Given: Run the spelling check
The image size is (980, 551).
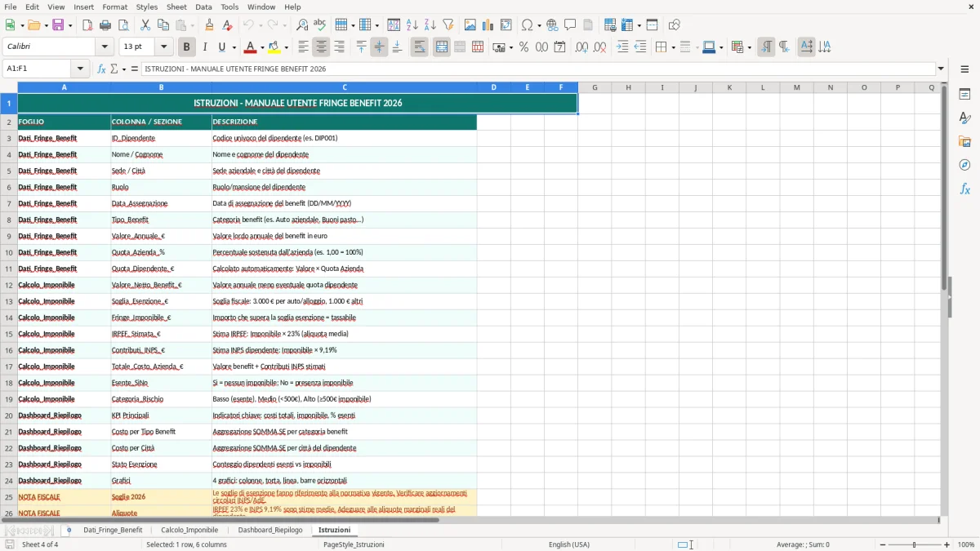Looking at the screenshot, I should (x=320, y=25).
